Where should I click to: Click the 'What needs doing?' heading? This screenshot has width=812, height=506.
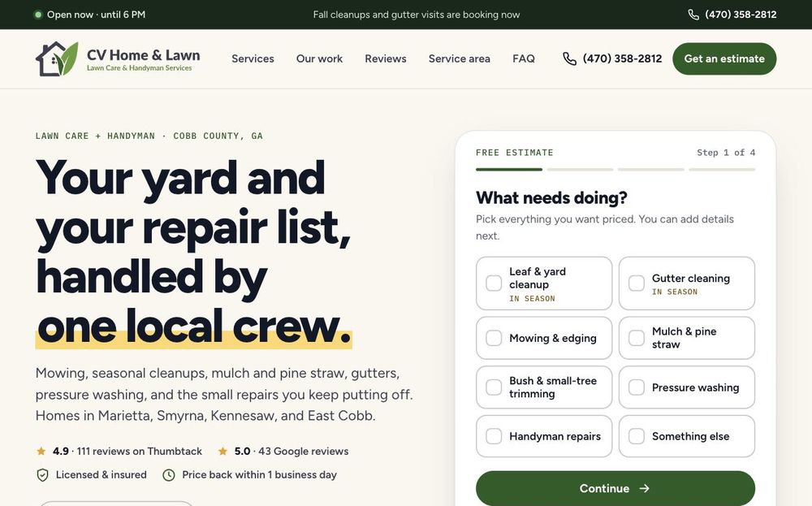click(x=551, y=198)
